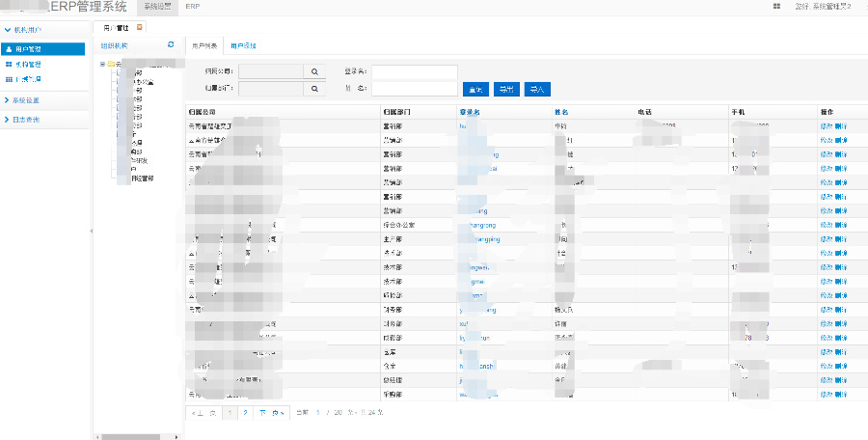Click 修改 in the 总经理 row

coord(826,380)
